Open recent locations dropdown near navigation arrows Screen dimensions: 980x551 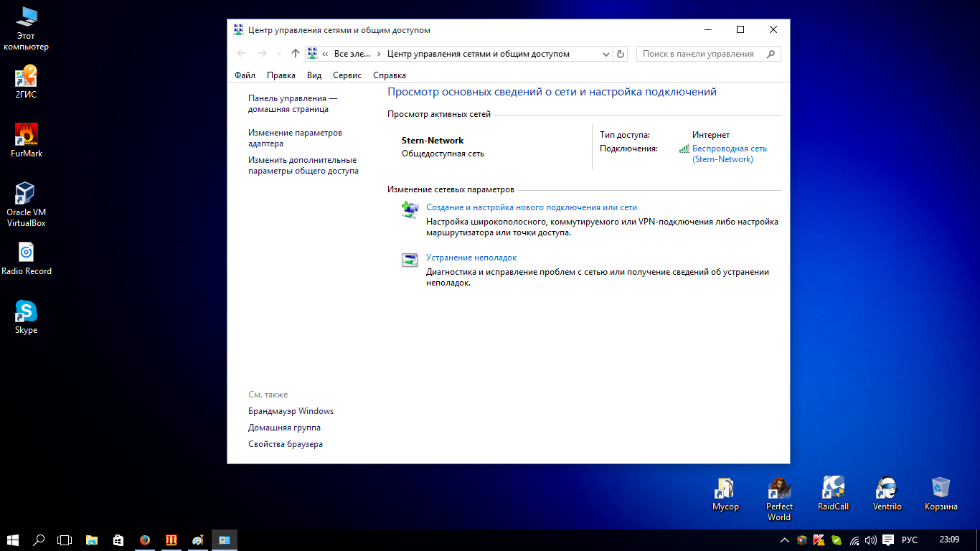279,54
